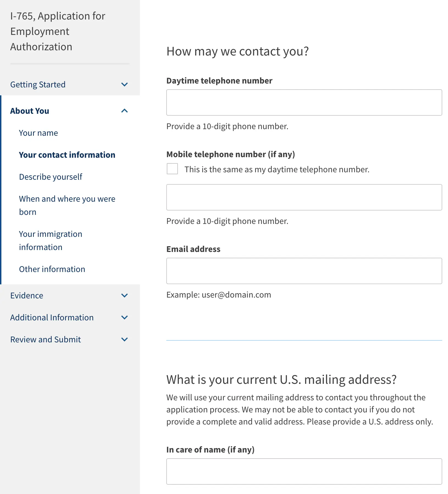448x494 pixels.
Task: Open the Evidence section label
Action: point(27,296)
